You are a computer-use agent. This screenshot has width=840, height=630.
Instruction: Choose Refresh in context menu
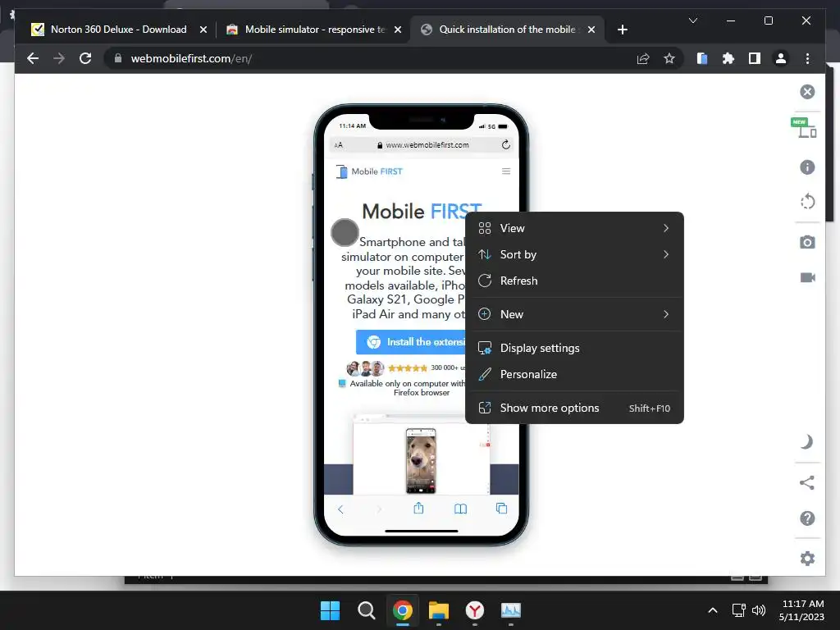(x=574, y=281)
